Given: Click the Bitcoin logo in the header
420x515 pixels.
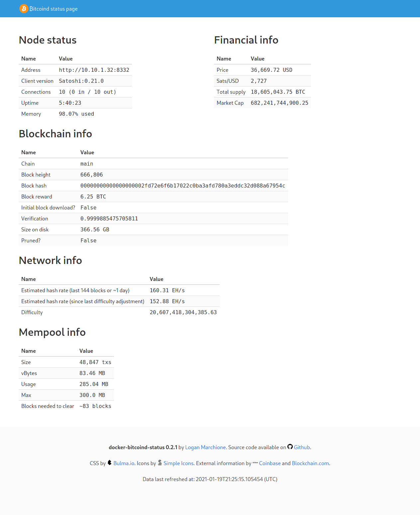Looking at the screenshot, I should click(x=24, y=9).
